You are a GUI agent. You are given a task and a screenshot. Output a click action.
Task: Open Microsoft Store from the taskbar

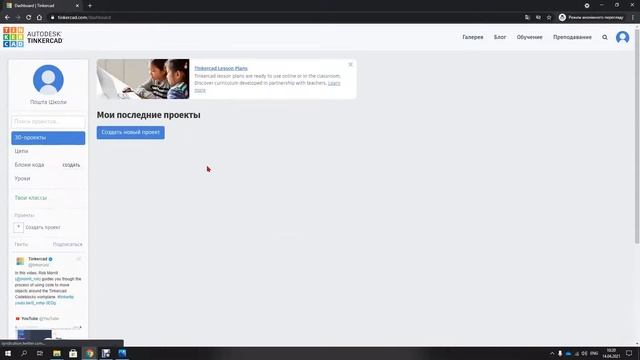click(x=73, y=353)
